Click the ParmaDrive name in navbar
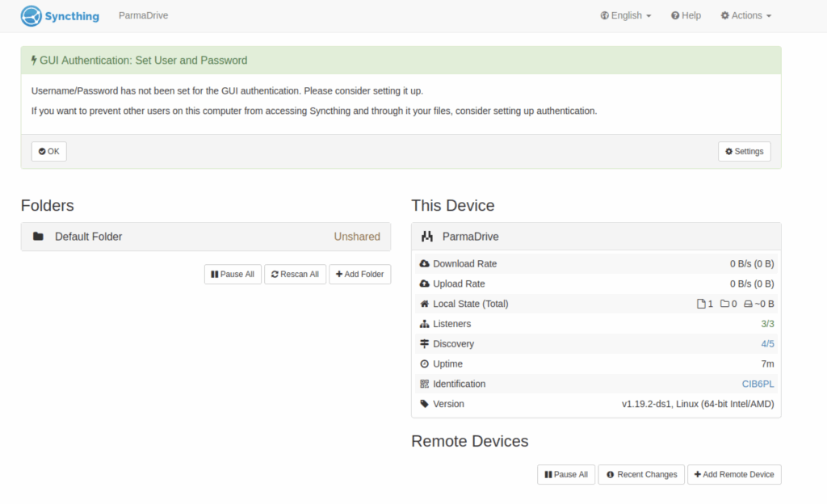 tap(144, 16)
